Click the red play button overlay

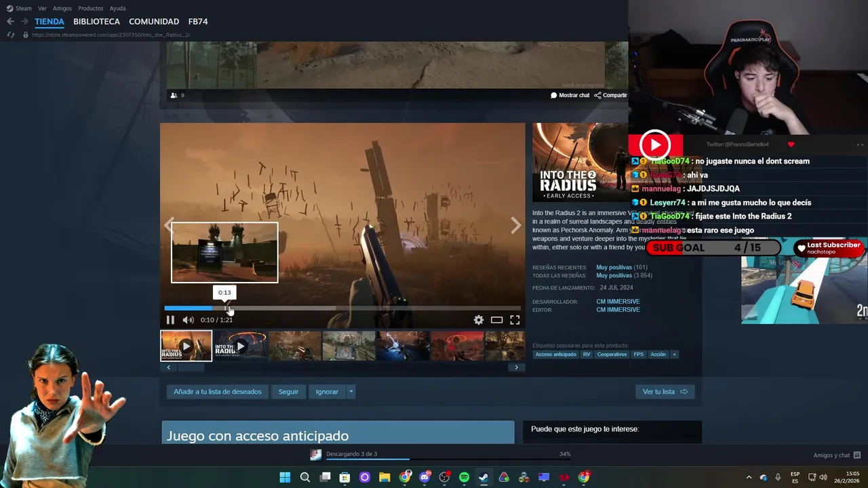pyautogui.click(x=655, y=145)
